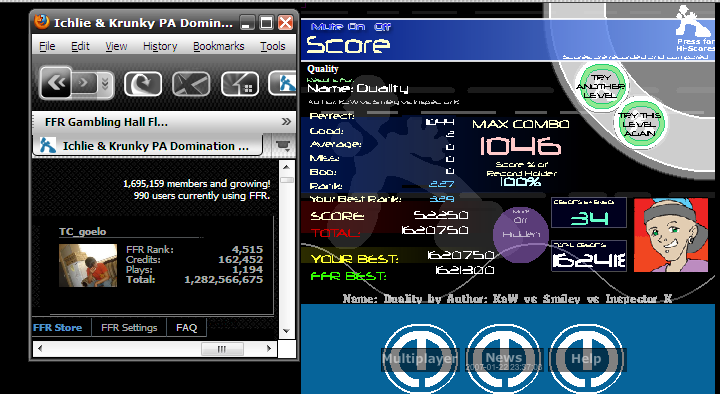The image size is (720, 394).
Task: Toggle the purple Off Hidden circle
Action: point(520,234)
